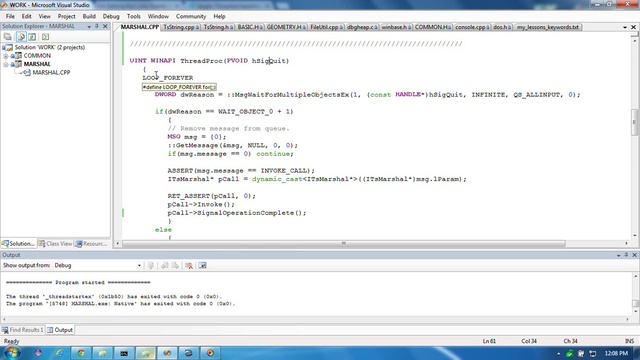Screen dimensions: 640x360
Task: Switch to the dbgheap.c editor tab
Action: pos(362,27)
